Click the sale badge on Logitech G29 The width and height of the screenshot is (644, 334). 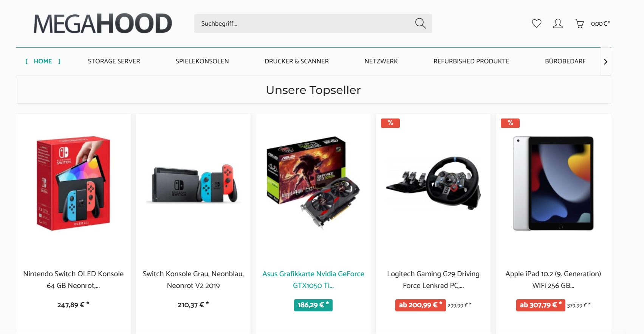390,123
